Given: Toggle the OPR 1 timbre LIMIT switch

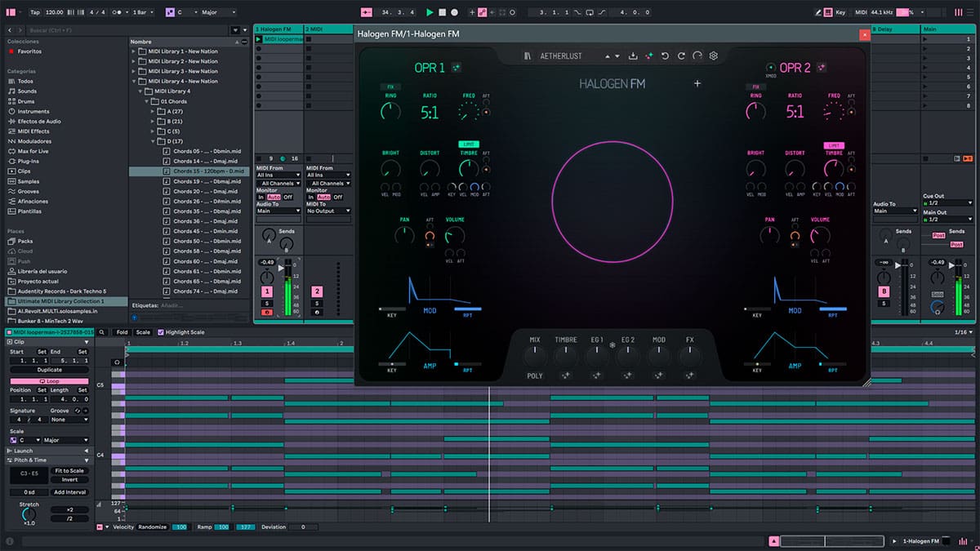Looking at the screenshot, I should click(x=469, y=144).
